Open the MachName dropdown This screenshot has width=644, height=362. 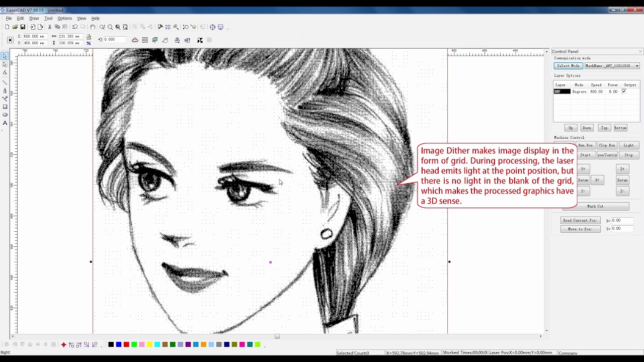[612, 66]
